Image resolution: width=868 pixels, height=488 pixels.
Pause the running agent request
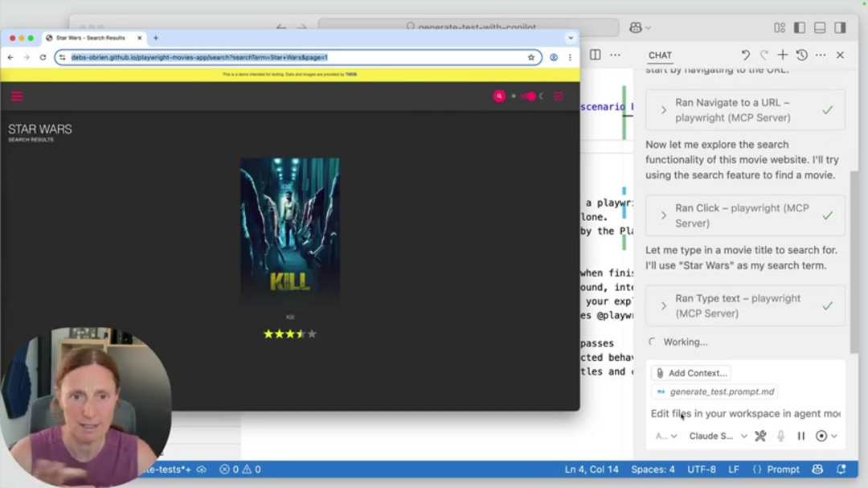tap(800, 436)
